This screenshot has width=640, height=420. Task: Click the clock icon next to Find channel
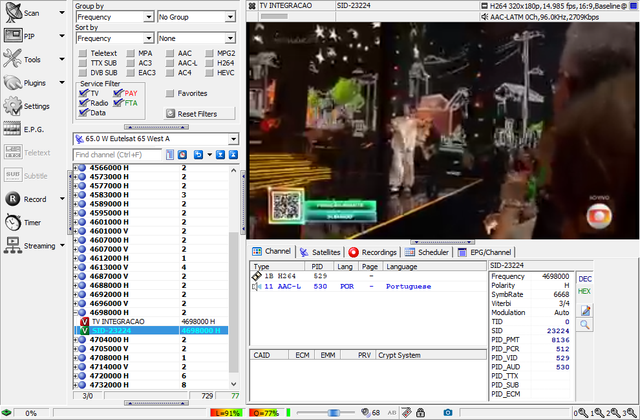182,155
